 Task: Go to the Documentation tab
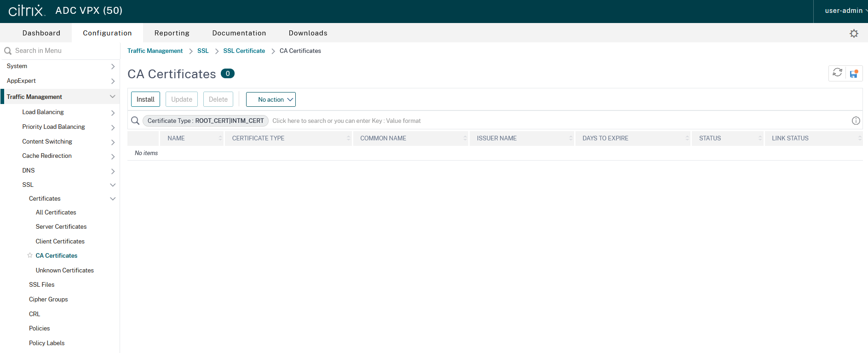(239, 33)
